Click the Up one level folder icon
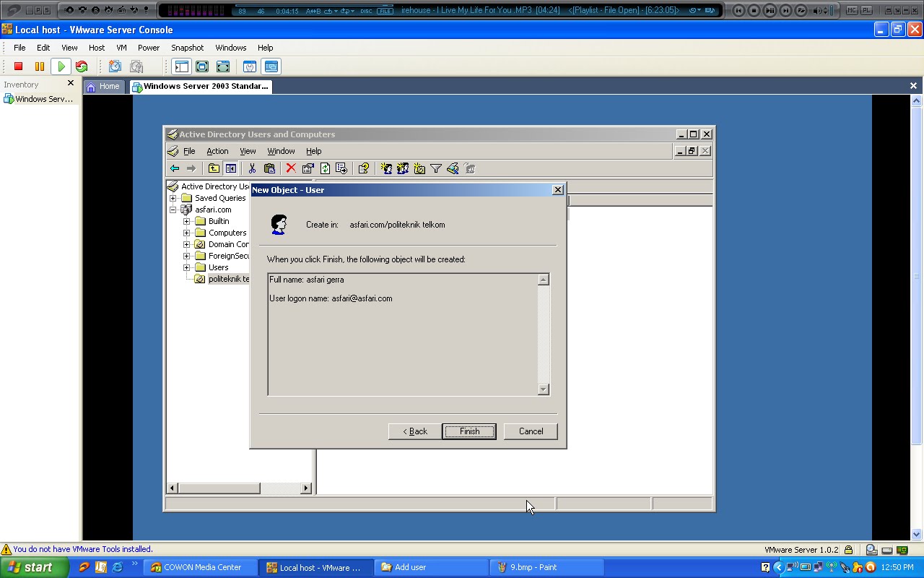Screen dimensions: 924x578 (214, 168)
